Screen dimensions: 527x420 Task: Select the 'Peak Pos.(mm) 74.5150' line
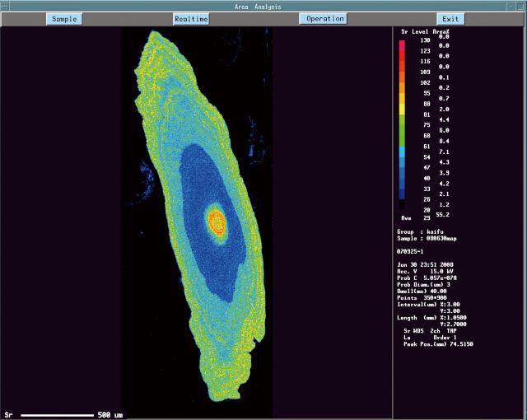(438, 344)
